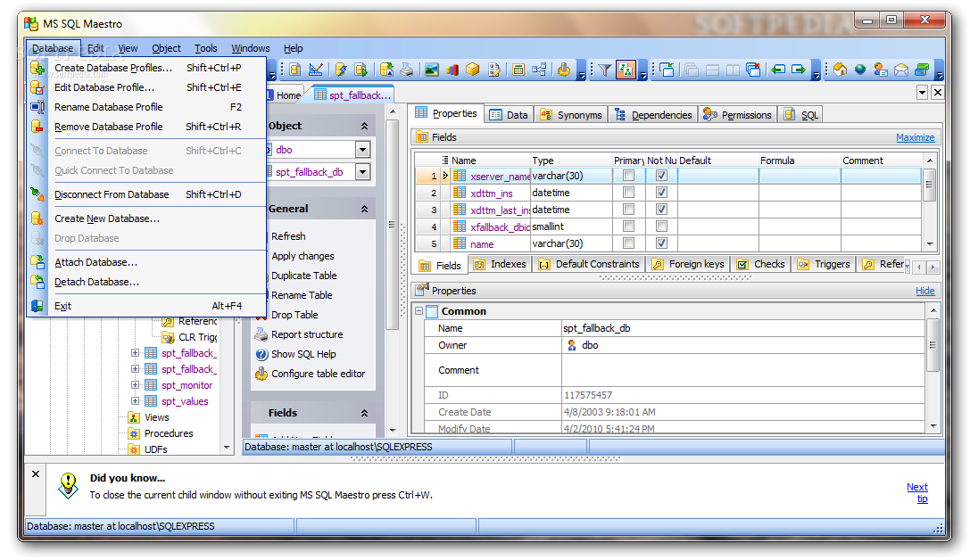
Task: Click the Fields grid vertical scrollbar
Action: tap(929, 202)
